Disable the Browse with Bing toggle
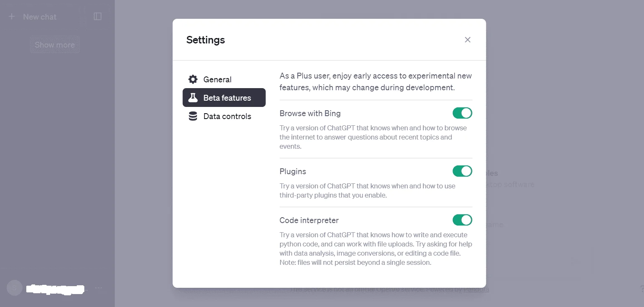Viewport: 644px width, 307px height. coord(462,113)
